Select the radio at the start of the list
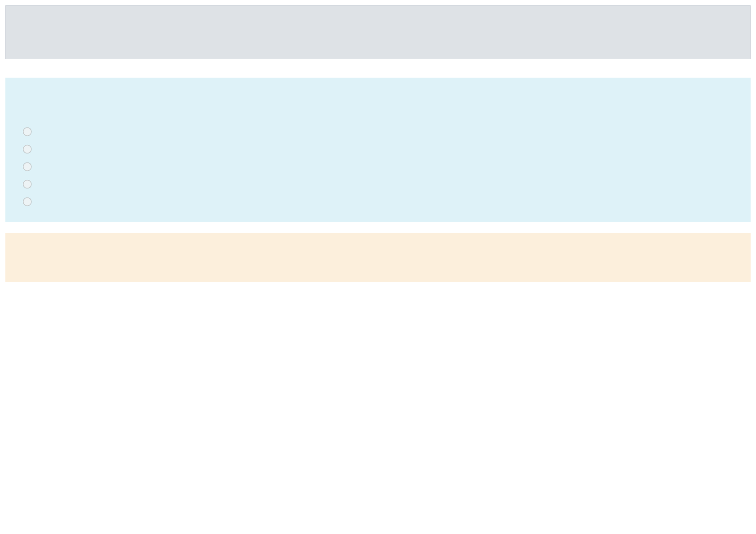Image resolution: width=756 pixels, height=534 pixels. (x=27, y=131)
